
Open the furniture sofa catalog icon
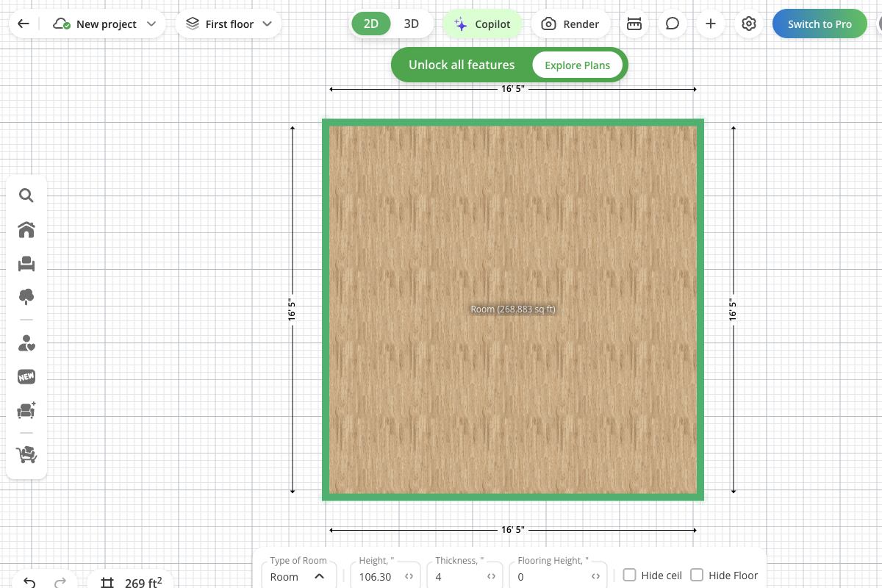coord(26,264)
